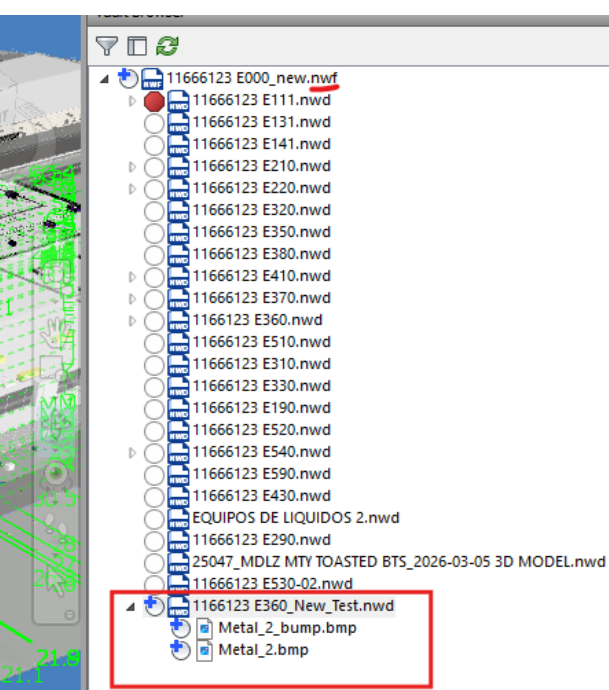Viewport: 609px width, 690px height.
Task: Select file name Metal_2_bump.bmp
Action: [288, 628]
